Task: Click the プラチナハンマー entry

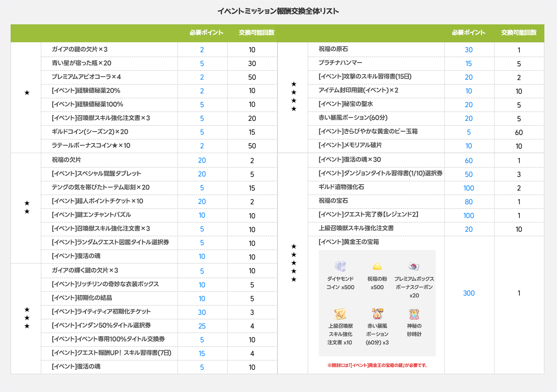Action: coord(340,63)
